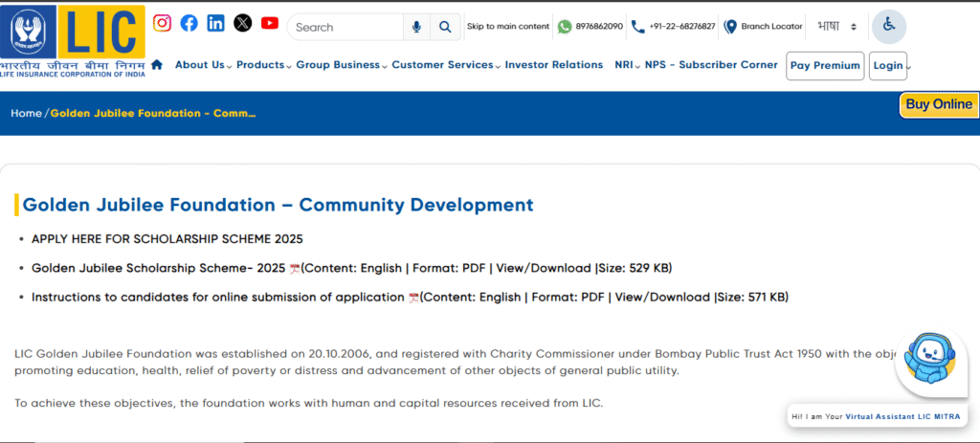The width and height of the screenshot is (980, 443).
Task: Open the LinkedIn social icon
Action: click(216, 23)
